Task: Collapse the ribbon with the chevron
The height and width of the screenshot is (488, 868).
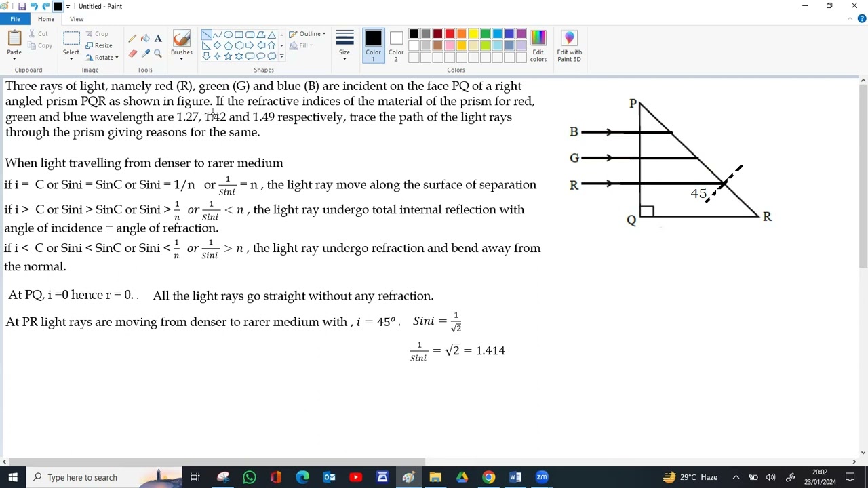Action: (850, 19)
